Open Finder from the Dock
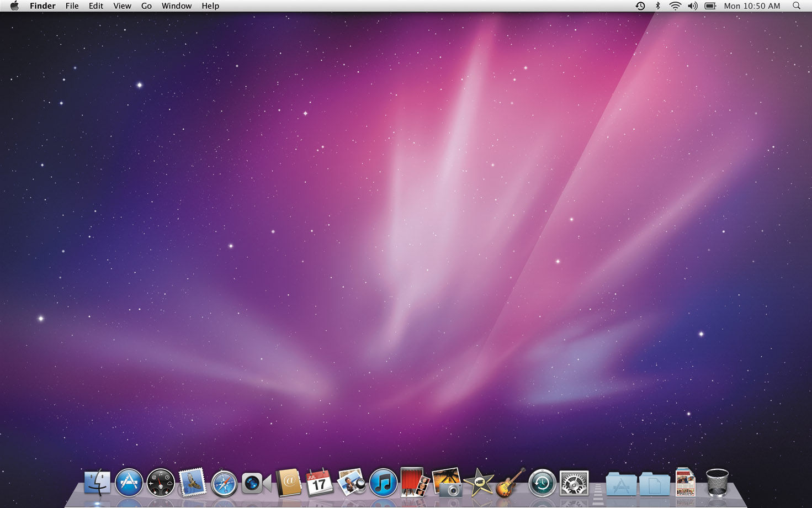 (x=97, y=483)
